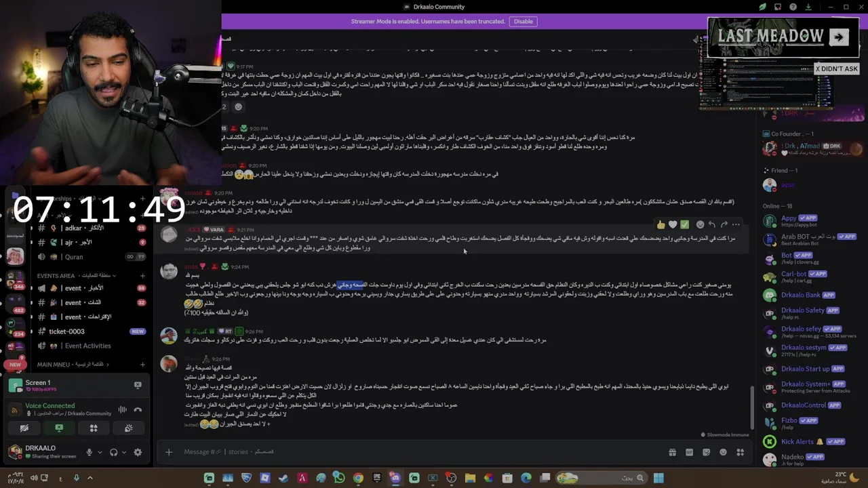The image size is (868, 488).
Task: Click the green leaf icon in title bar
Action: coord(763,7)
